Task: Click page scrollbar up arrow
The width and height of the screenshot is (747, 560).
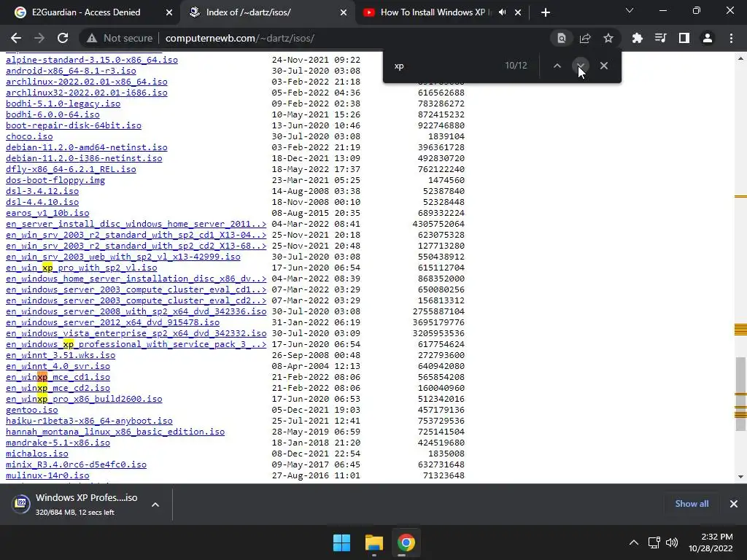Action: click(740, 58)
